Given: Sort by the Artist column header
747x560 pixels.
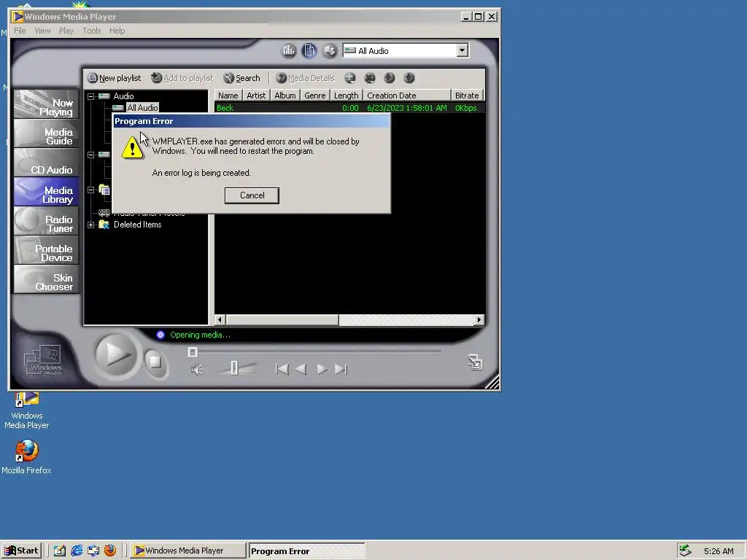Looking at the screenshot, I should click(256, 96).
